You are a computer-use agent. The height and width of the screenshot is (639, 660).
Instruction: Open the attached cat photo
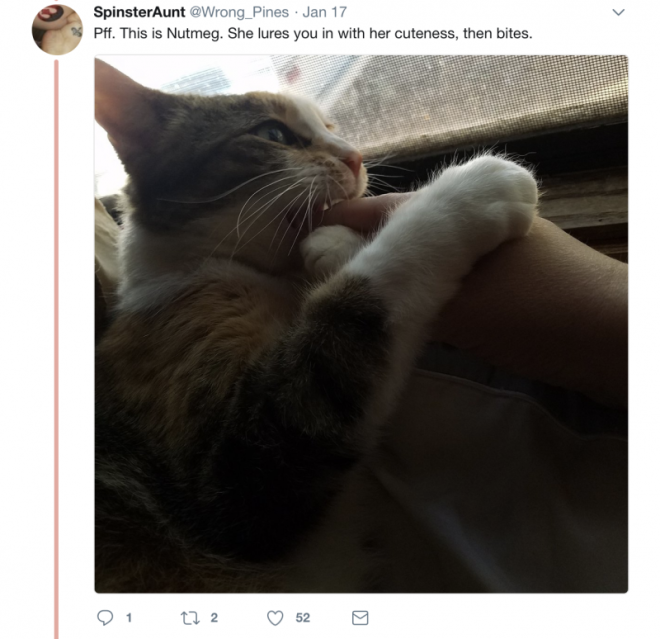click(361, 324)
